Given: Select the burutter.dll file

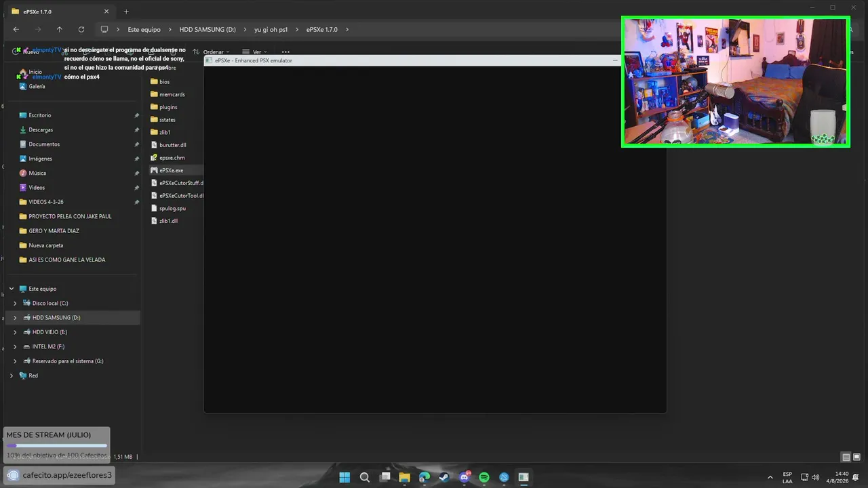Looking at the screenshot, I should tap(168, 145).
